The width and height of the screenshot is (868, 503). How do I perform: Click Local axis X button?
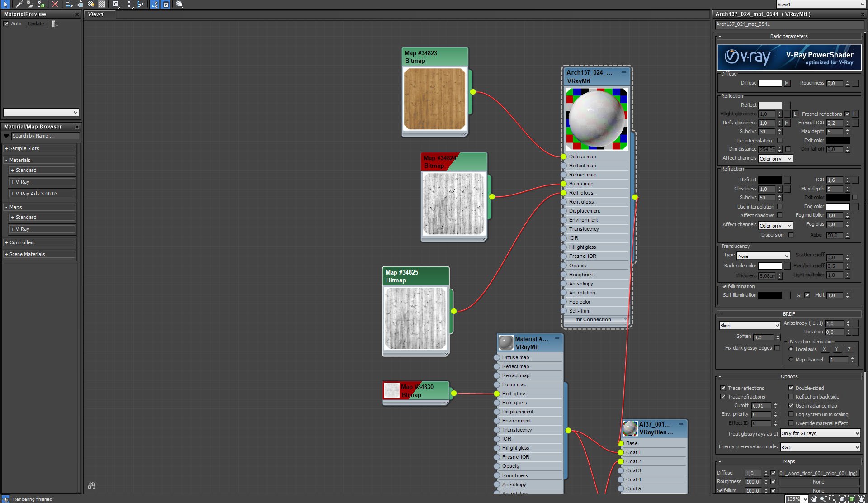click(824, 349)
